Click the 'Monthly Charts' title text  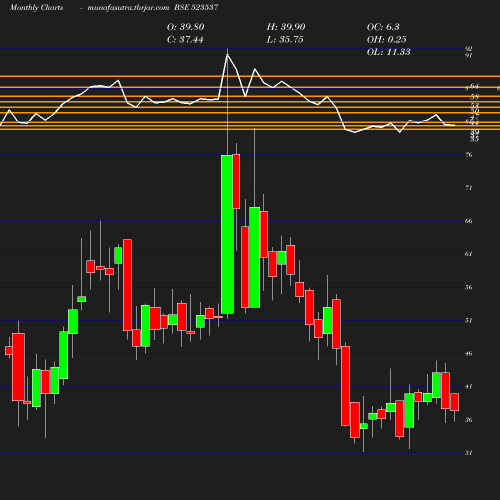[36, 8]
